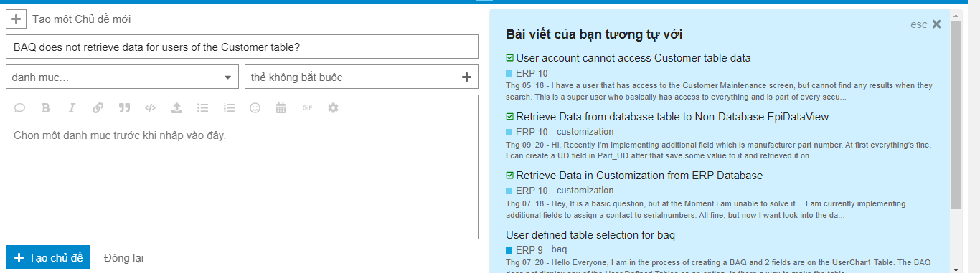Click the topic title input field
This screenshot has width=980, height=273.
pos(242,47)
